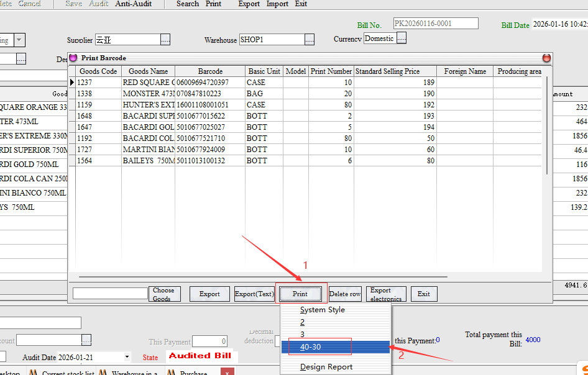Click the Choose Goods button
The image size is (588, 375).
(164, 294)
